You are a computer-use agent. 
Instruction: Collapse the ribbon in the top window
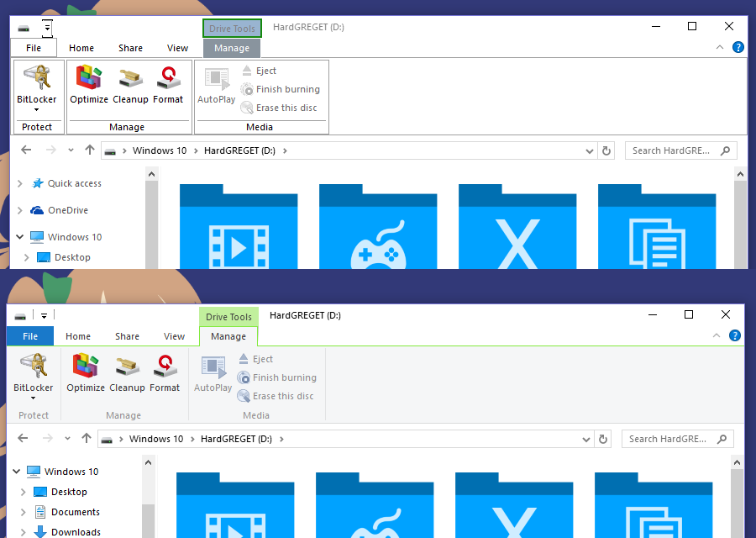(x=720, y=47)
